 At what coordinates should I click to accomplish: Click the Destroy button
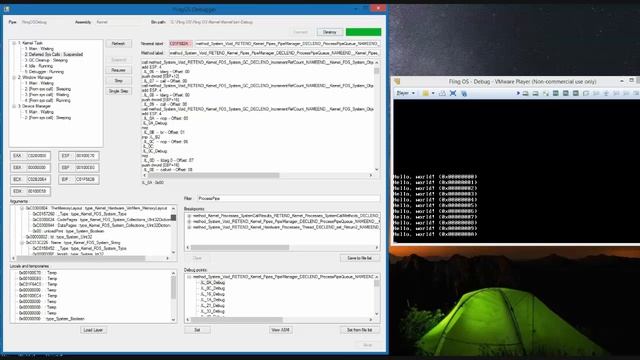329,32
